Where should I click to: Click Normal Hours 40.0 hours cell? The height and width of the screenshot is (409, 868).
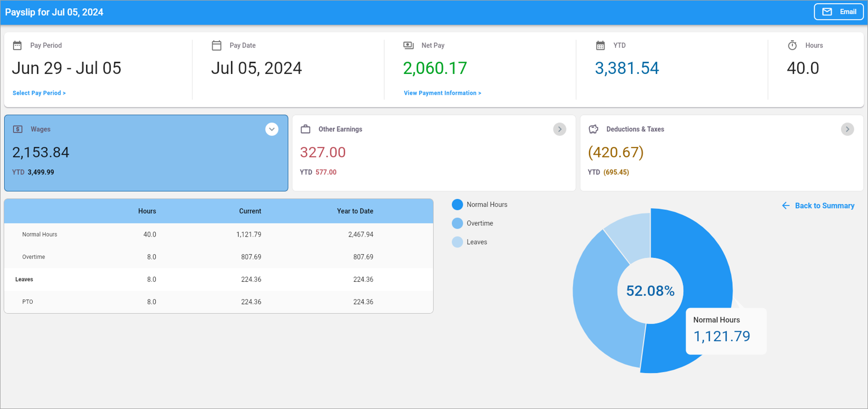point(149,234)
